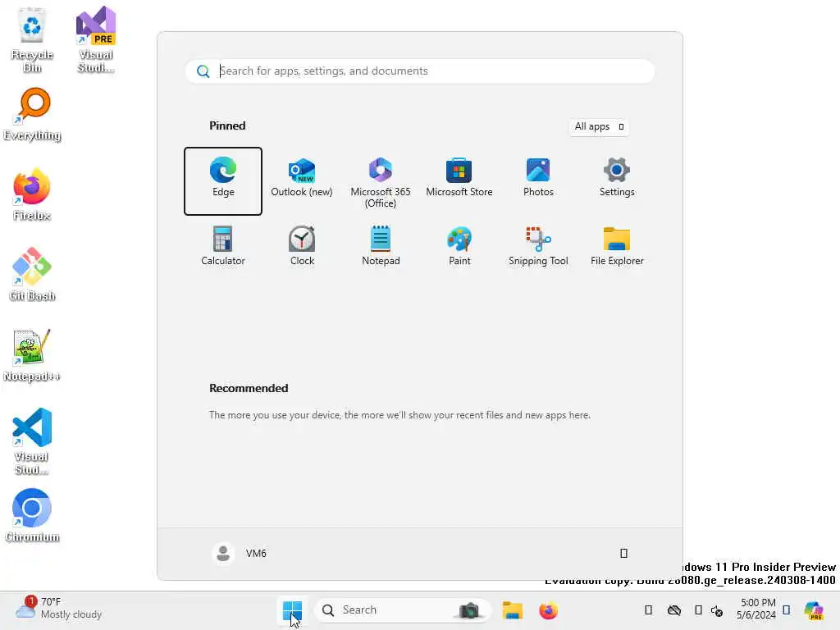This screenshot has height=630, width=840.
Task: Open the weather widget showing 70°F
Action: click(x=59, y=609)
